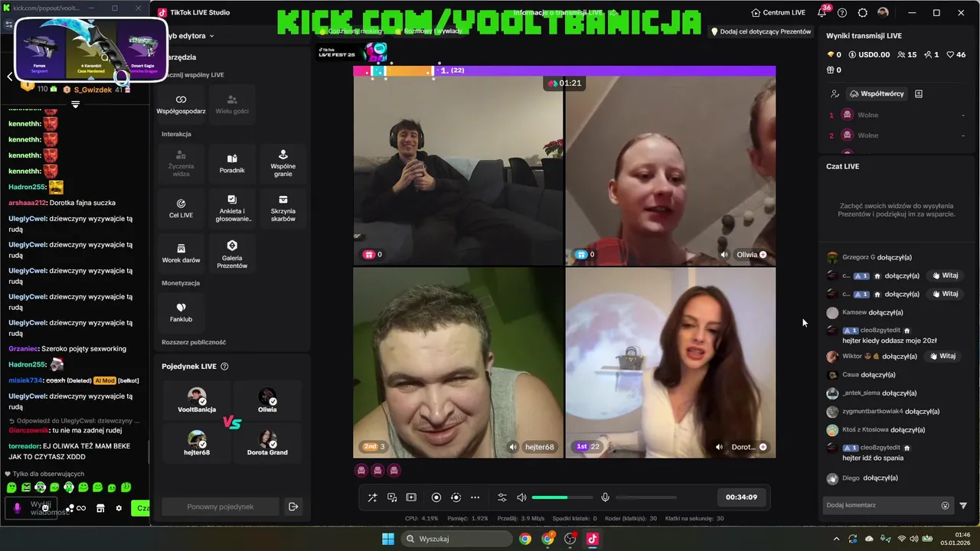Click plus icon next to Oliwia
The image size is (980, 551).
(763, 255)
